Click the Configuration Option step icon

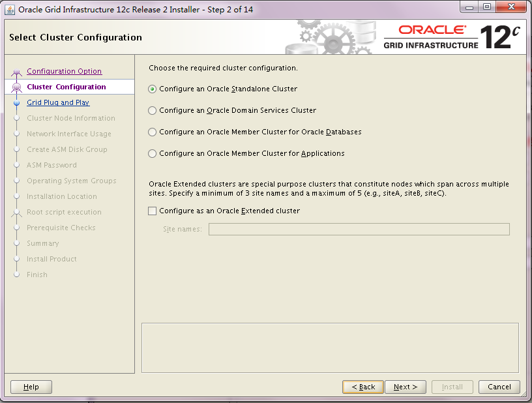pos(17,72)
